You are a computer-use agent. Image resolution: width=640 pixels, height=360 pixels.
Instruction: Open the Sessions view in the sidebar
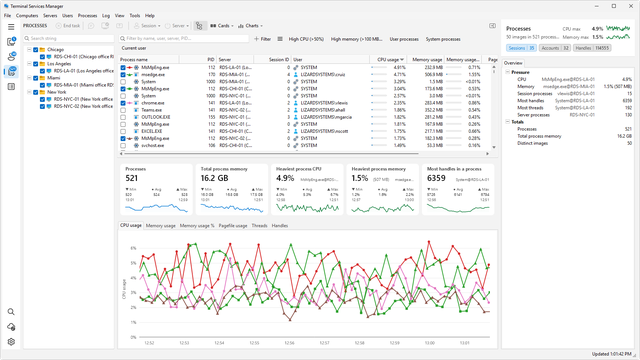point(11,42)
